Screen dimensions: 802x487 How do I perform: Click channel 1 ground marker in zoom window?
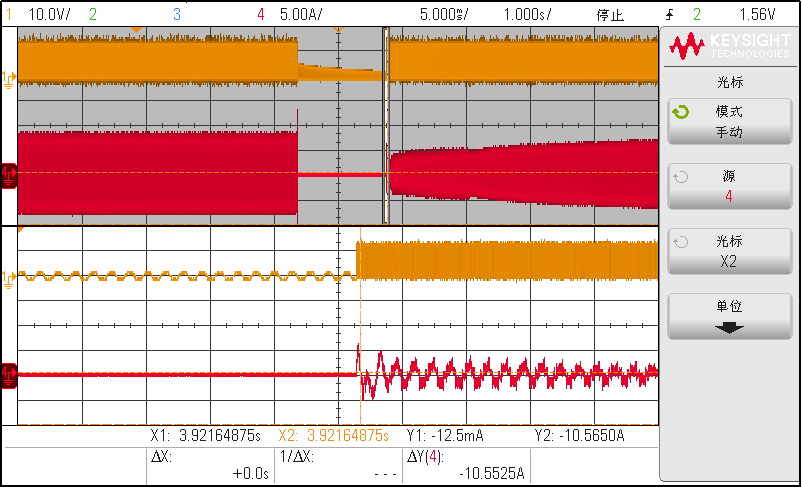[9, 276]
